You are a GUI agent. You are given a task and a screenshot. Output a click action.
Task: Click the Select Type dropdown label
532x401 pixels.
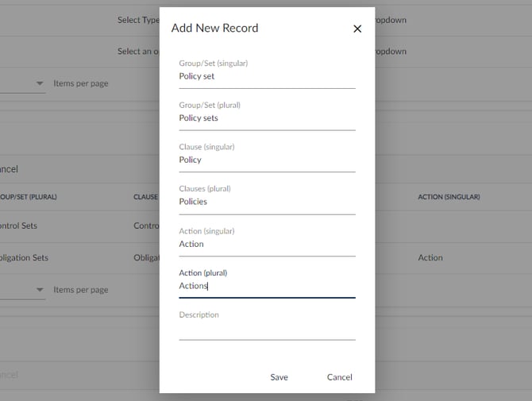point(138,20)
